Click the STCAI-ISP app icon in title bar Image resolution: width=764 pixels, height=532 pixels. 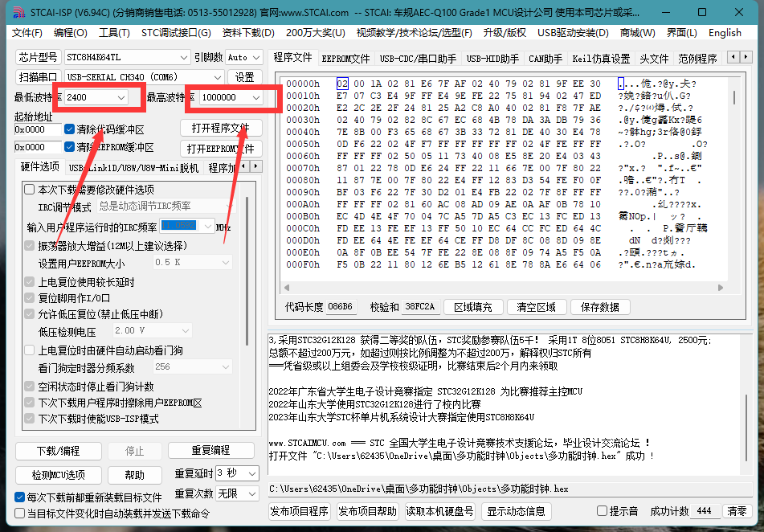tap(18, 12)
